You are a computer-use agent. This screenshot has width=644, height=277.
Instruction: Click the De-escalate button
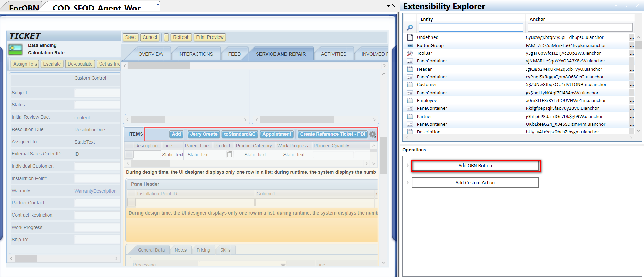80,64
